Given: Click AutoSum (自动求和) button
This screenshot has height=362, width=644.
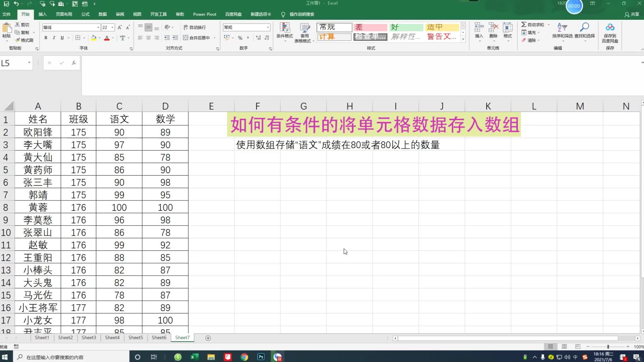Looking at the screenshot, I should (x=533, y=25).
